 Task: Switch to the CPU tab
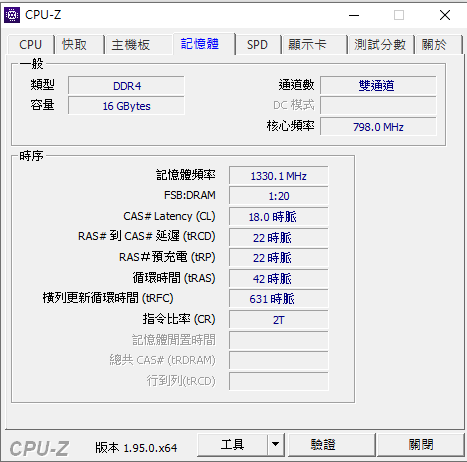[x=30, y=44]
